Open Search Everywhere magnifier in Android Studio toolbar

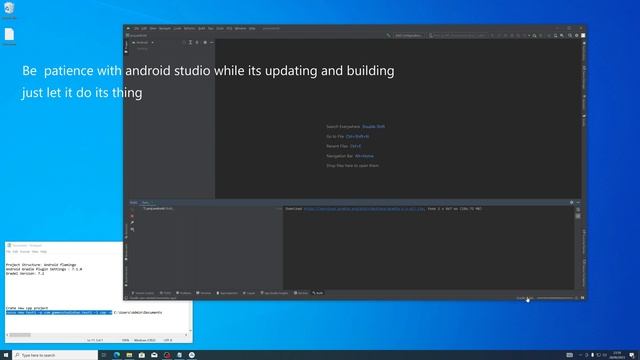coord(570,36)
